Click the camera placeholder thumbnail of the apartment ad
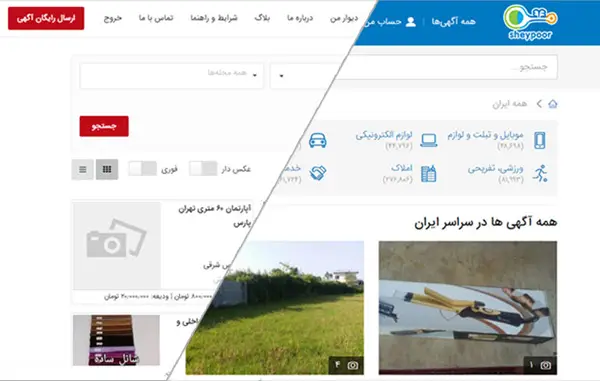This screenshot has width=600, height=381. pyautogui.click(x=117, y=246)
